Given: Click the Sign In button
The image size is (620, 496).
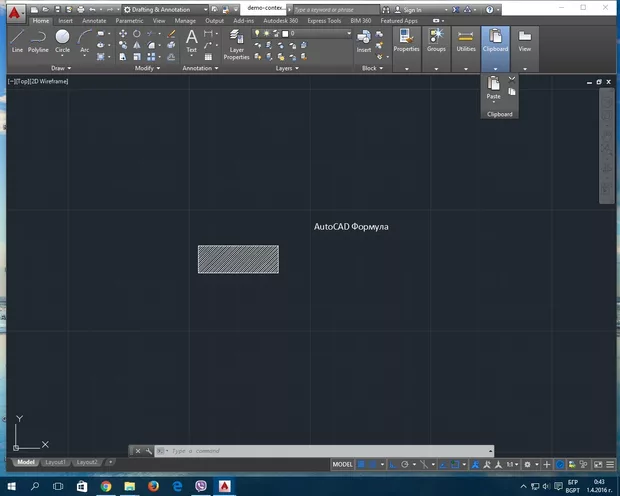Looking at the screenshot, I should click(x=412, y=9).
